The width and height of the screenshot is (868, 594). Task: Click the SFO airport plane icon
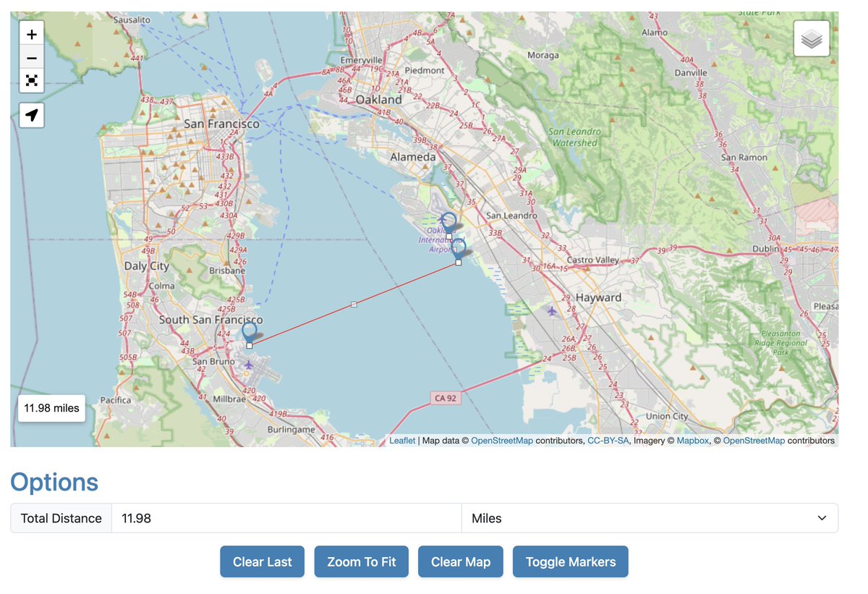249,364
